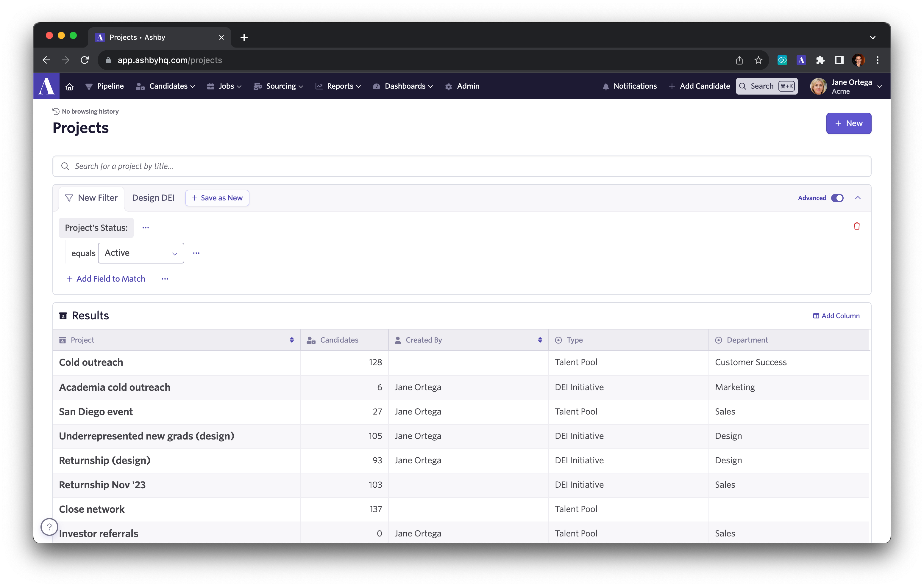The height and width of the screenshot is (587, 924).
Task: Sort by Project column arrows
Action: [x=292, y=340]
